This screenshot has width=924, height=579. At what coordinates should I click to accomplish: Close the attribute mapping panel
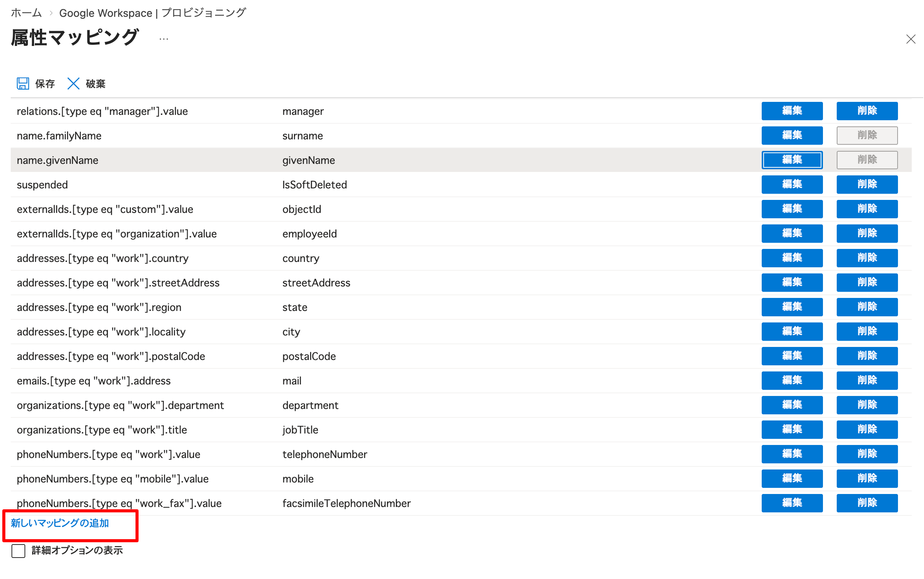(911, 39)
